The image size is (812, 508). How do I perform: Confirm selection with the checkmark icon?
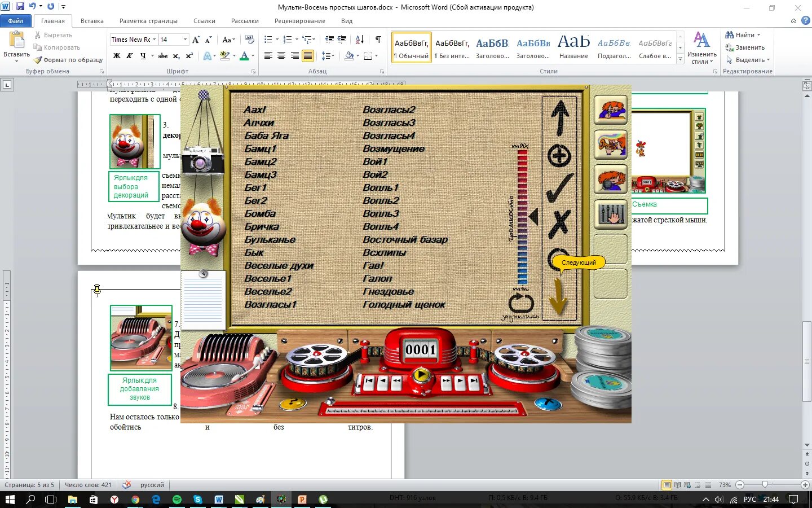coord(560,188)
